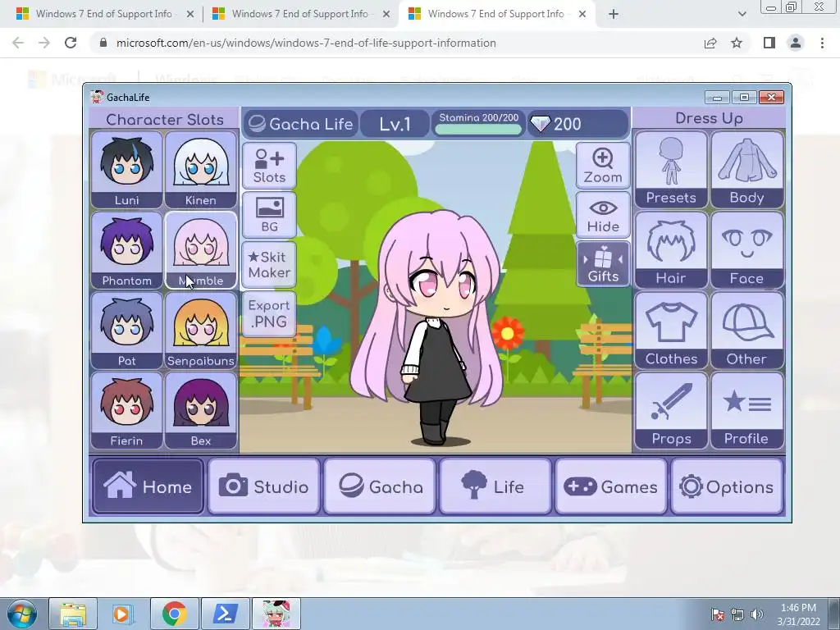
Task: Open the Body dress-up panel
Action: (x=746, y=169)
